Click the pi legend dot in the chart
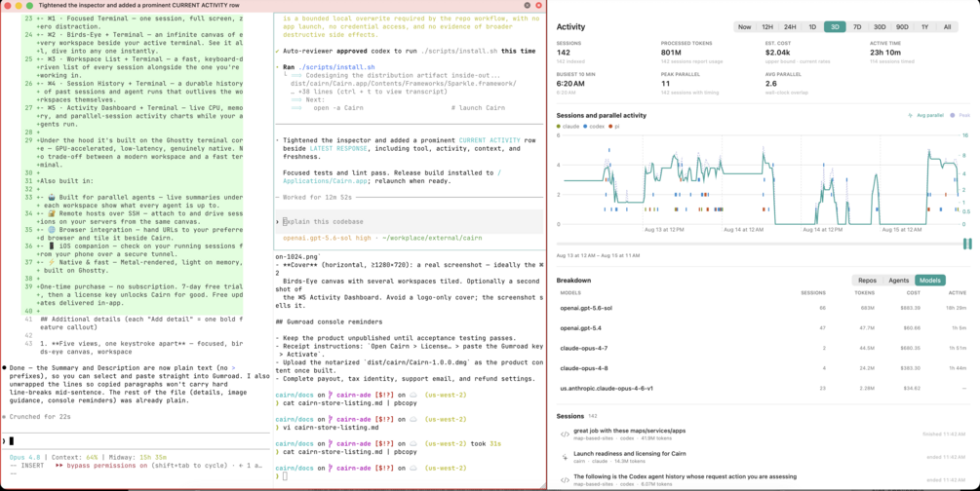 click(610, 127)
